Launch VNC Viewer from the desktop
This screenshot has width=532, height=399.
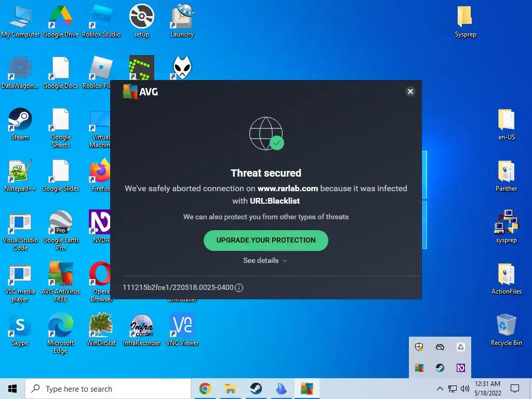(182, 330)
